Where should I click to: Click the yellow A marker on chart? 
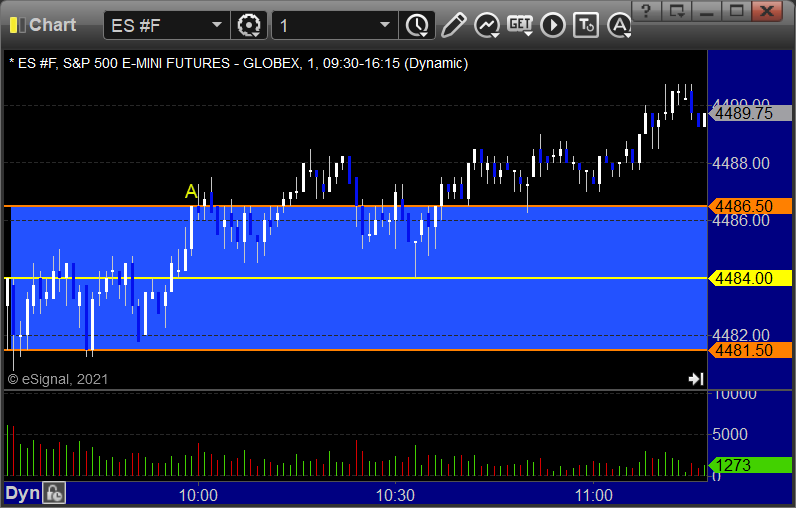pos(191,191)
